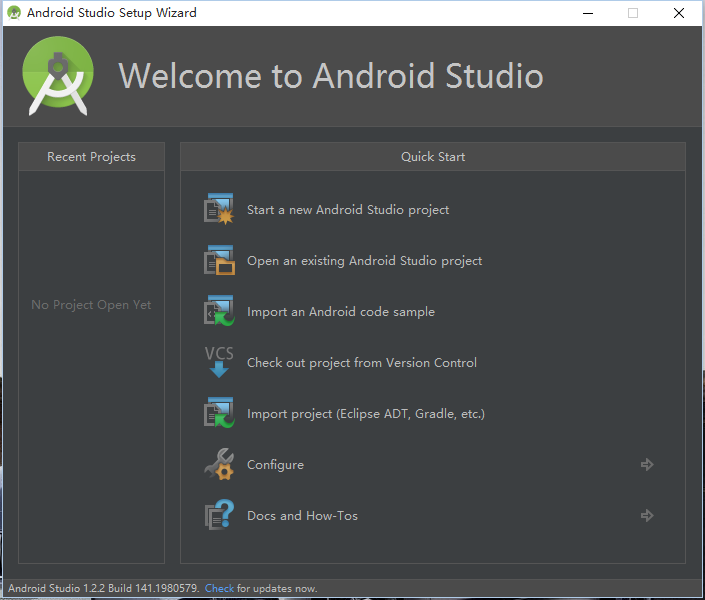Select Import project (Eclipse ADT, Gradle, etc.)
The height and width of the screenshot is (600, 705).
[x=366, y=414]
